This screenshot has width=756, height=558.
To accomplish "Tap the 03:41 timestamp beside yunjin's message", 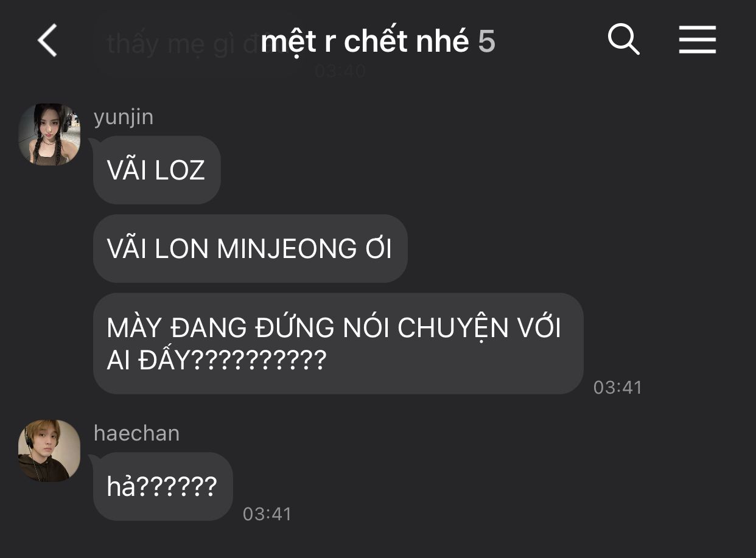I will 618,388.
